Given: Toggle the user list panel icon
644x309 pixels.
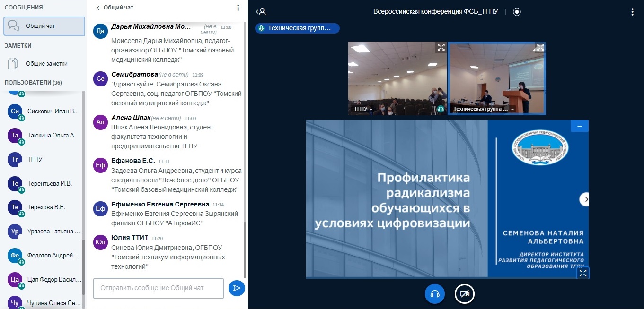Looking at the screenshot, I should [x=261, y=12].
